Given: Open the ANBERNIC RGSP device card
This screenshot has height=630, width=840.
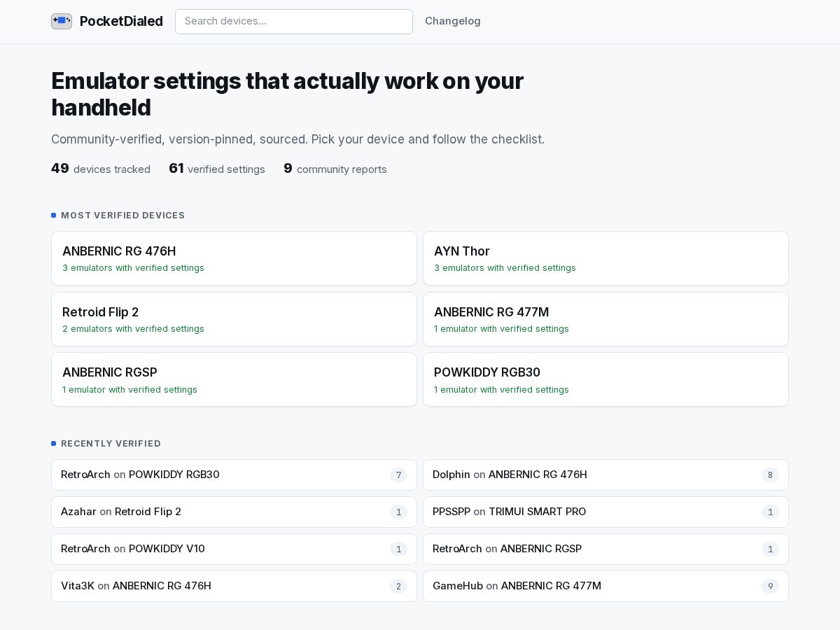Looking at the screenshot, I should coord(234,379).
